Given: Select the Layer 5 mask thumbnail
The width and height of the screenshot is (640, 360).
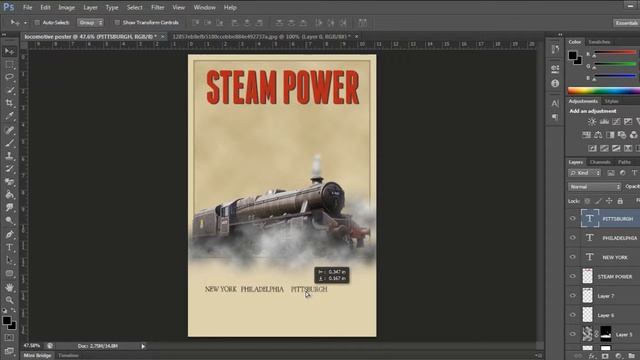Looking at the screenshot, I should [x=606, y=334].
